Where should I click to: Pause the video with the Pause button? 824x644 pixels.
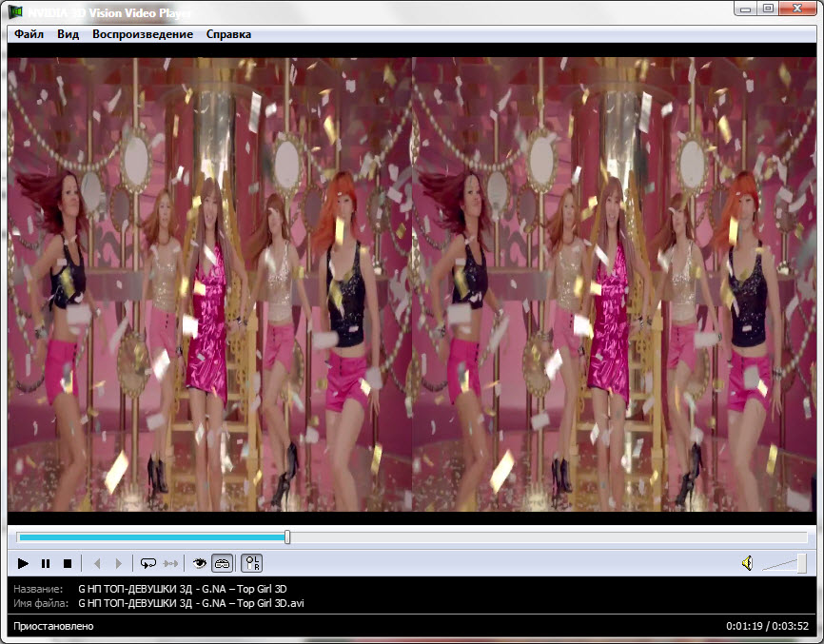pos(46,564)
